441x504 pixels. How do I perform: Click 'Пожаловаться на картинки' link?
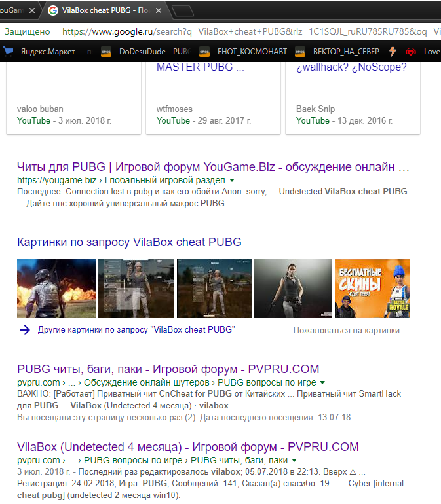pyautogui.click(x=347, y=331)
